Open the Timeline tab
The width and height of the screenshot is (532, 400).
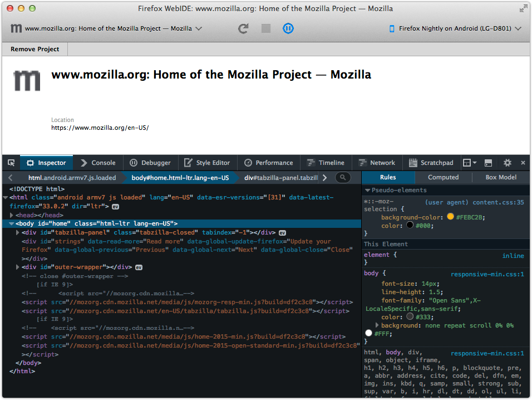326,163
